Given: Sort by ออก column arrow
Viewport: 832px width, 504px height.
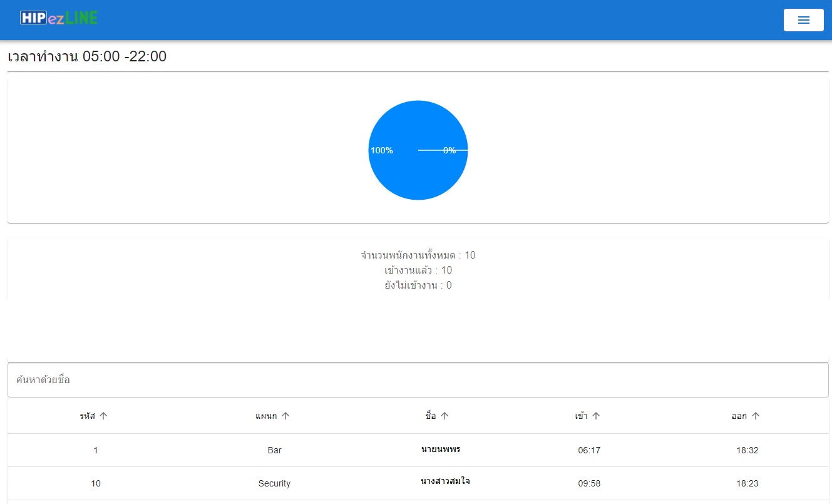Looking at the screenshot, I should click(756, 416).
